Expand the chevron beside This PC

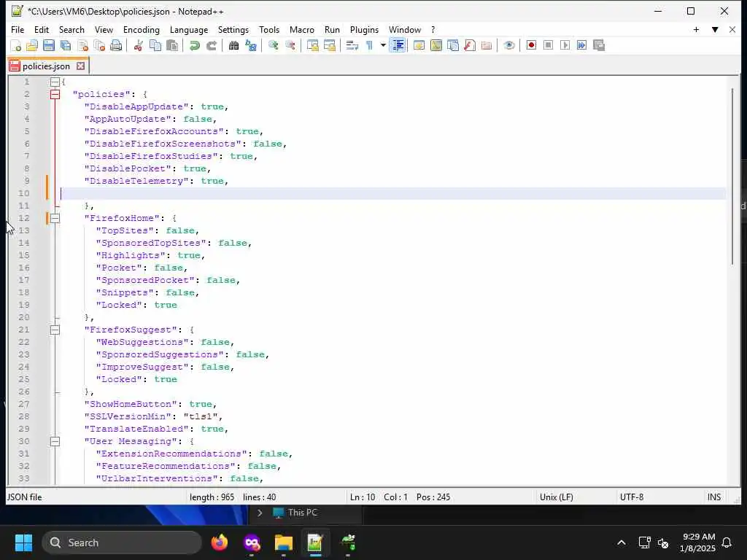[260, 513]
